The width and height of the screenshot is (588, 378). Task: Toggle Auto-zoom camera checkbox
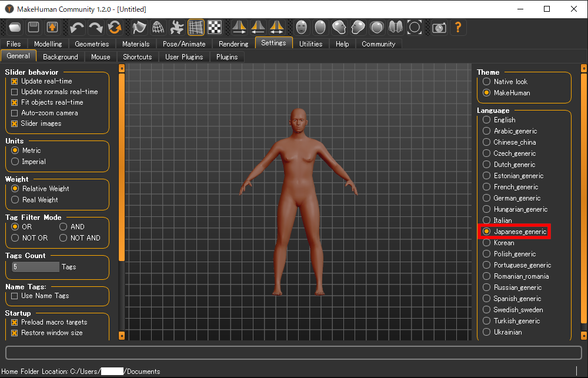(15, 113)
